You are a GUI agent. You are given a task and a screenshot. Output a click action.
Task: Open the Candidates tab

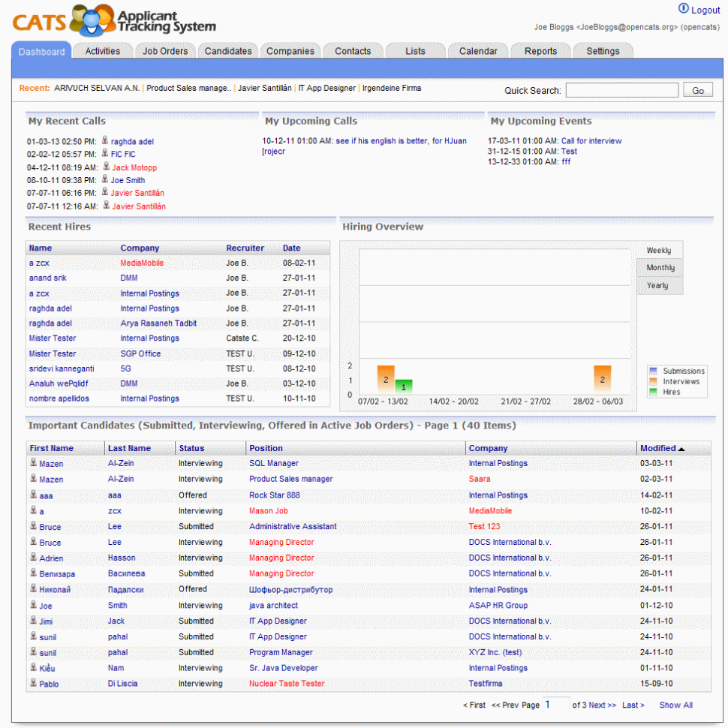tap(227, 51)
